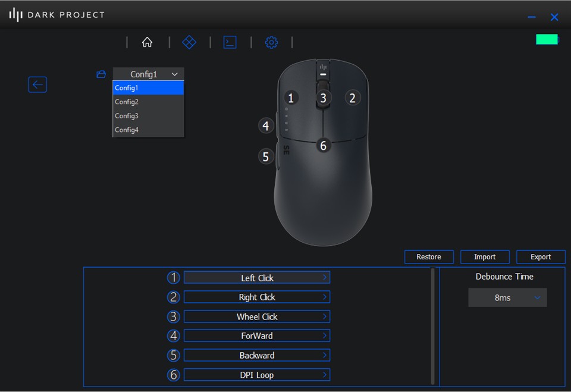This screenshot has height=392, width=571.
Task: Click the Import button
Action: tap(485, 257)
